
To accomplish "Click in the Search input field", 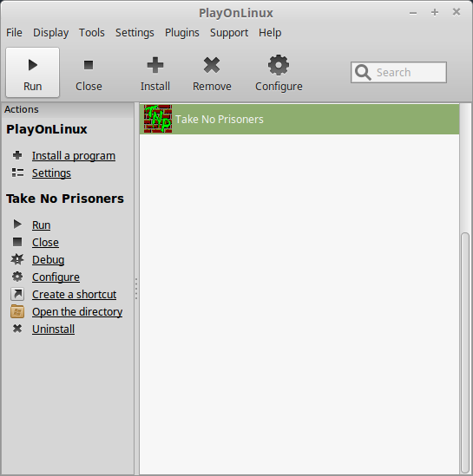I will pyautogui.click(x=398, y=72).
